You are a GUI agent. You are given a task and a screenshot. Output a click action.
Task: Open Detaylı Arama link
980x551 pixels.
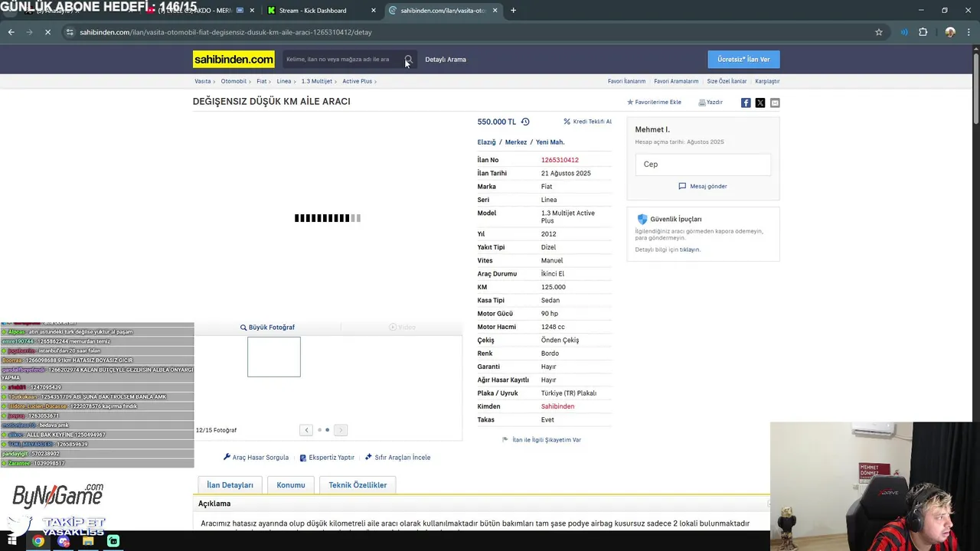click(446, 60)
